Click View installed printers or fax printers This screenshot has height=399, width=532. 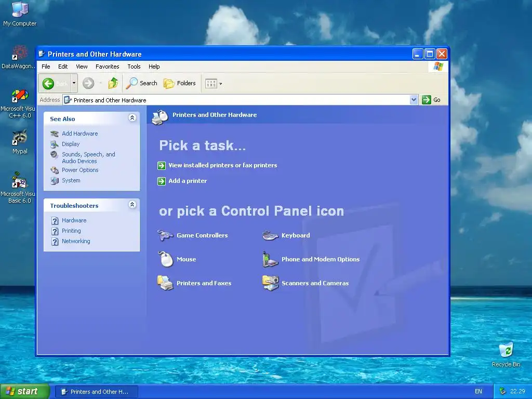[222, 165]
